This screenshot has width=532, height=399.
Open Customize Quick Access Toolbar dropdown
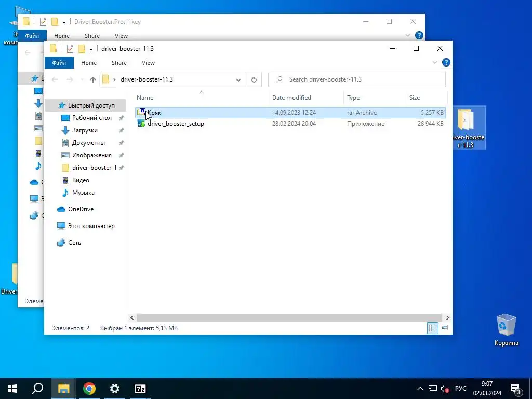click(x=91, y=49)
